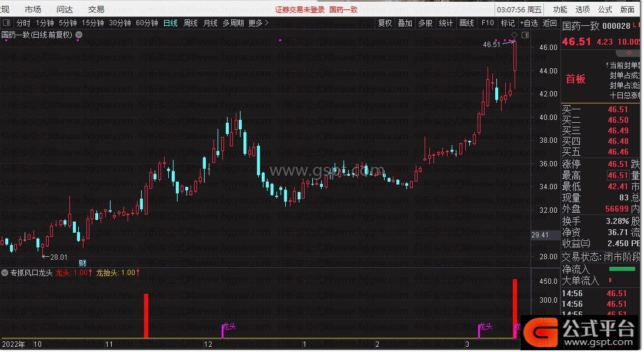Click the 复权 toolbar button
Image resolution: width=644 pixels, height=352 pixels.
point(385,23)
